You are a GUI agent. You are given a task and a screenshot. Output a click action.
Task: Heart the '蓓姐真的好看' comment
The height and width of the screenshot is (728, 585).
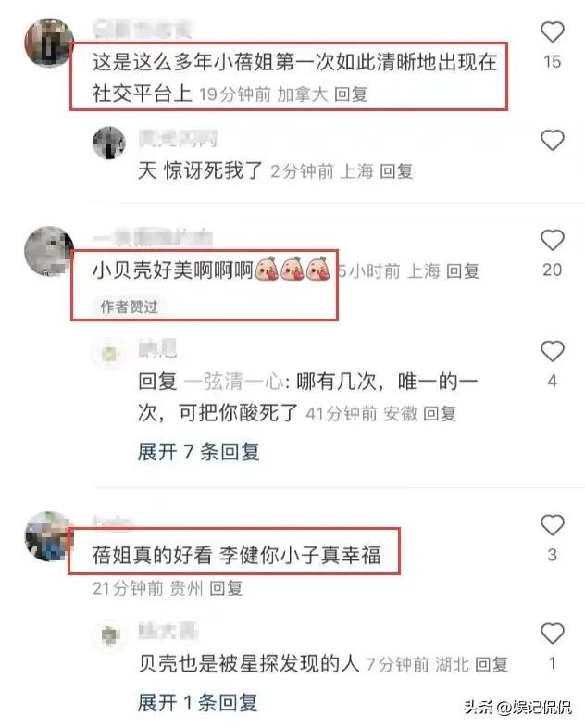(x=552, y=525)
